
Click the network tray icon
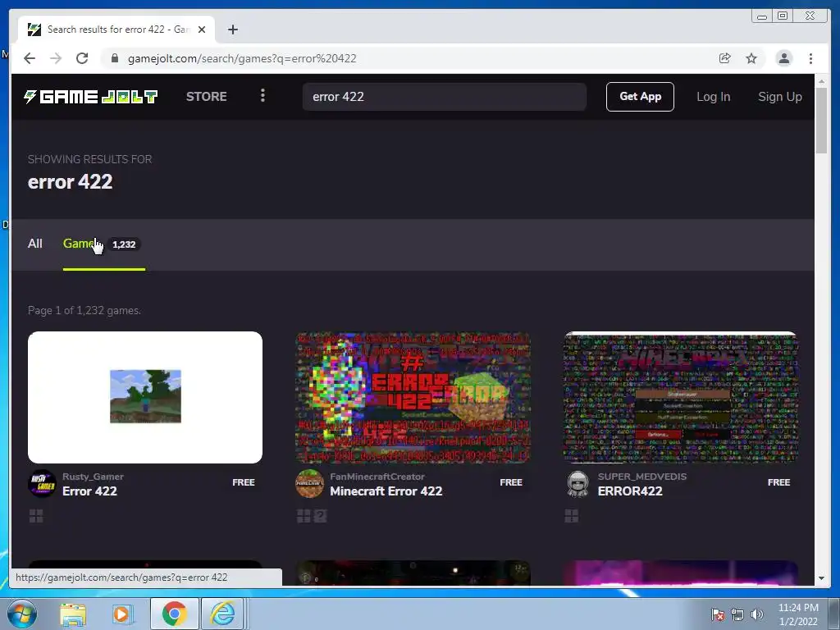737,614
